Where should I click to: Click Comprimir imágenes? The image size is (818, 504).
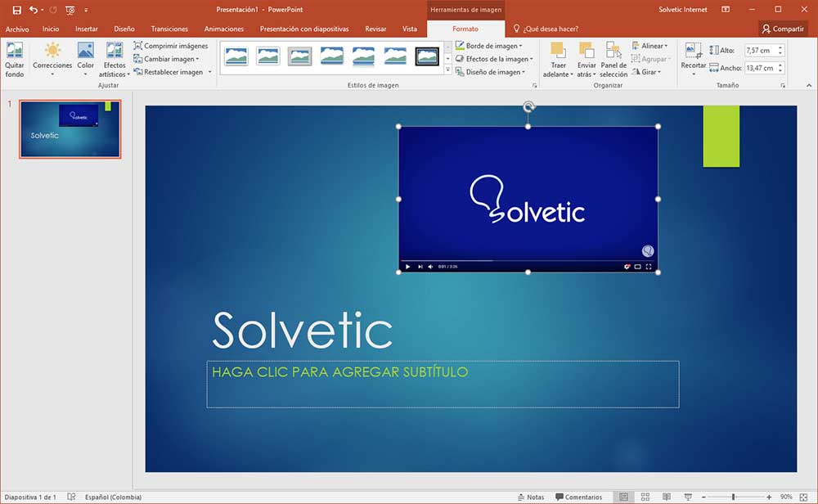[x=171, y=46]
